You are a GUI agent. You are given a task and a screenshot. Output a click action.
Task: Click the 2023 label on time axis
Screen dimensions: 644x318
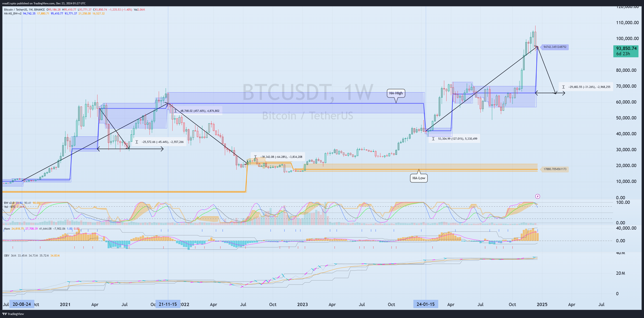(x=303, y=304)
